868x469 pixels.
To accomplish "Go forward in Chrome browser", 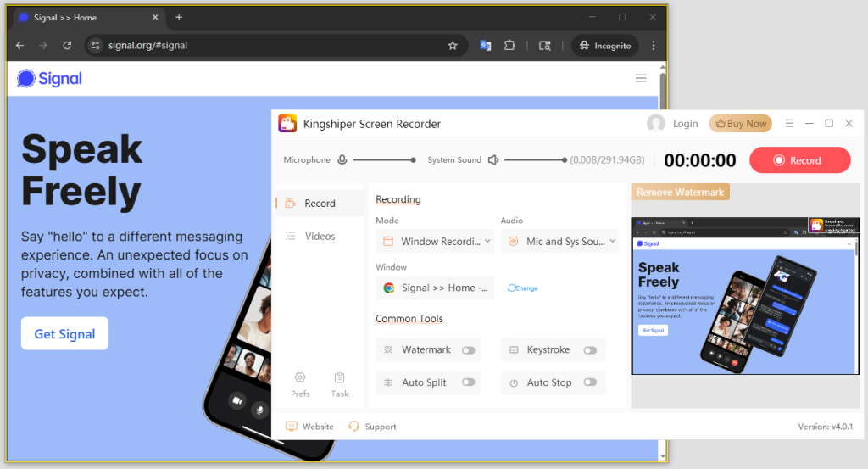I will 43,46.
